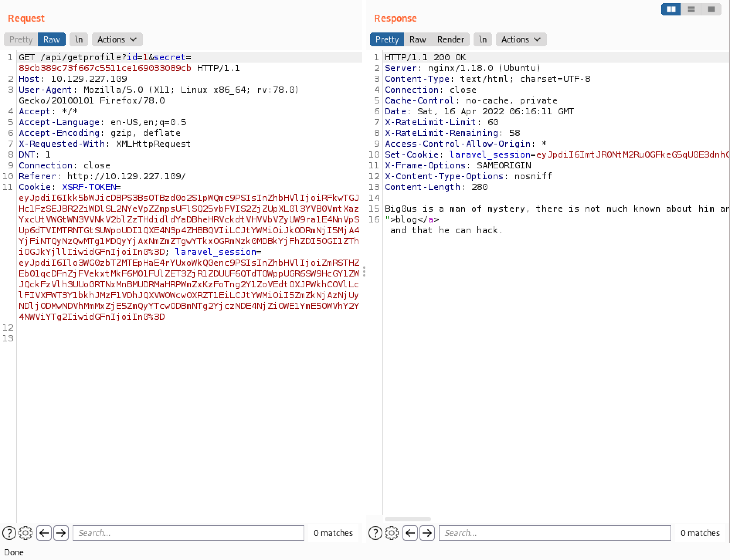The image size is (730, 560).
Task: Go to previous match in Response
Action: click(410, 533)
